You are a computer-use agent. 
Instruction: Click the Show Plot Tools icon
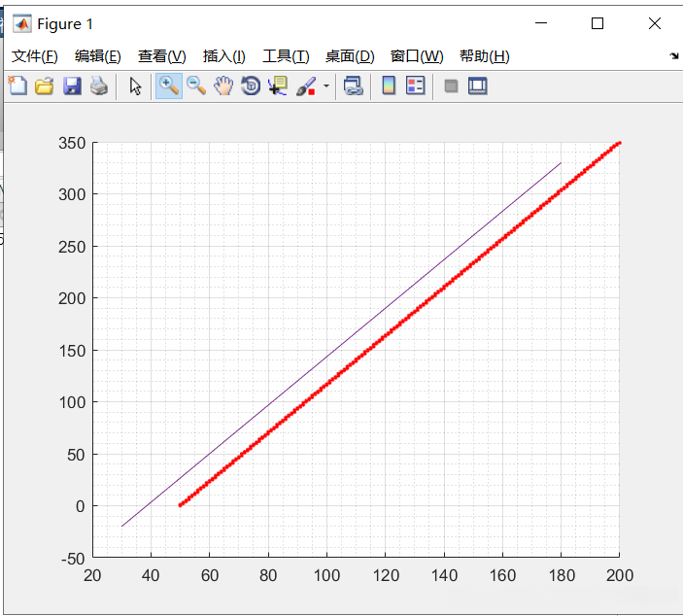coord(477,86)
